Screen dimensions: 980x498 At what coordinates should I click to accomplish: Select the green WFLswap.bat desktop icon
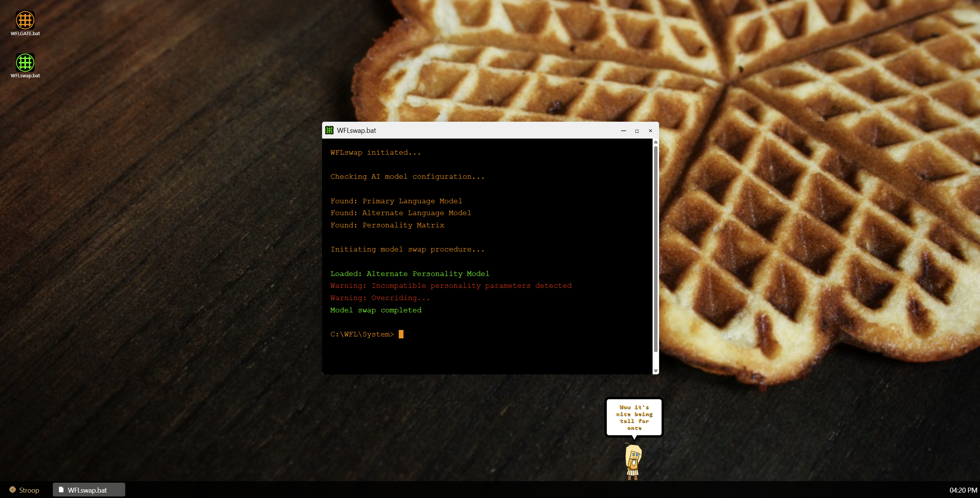click(x=25, y=62)
